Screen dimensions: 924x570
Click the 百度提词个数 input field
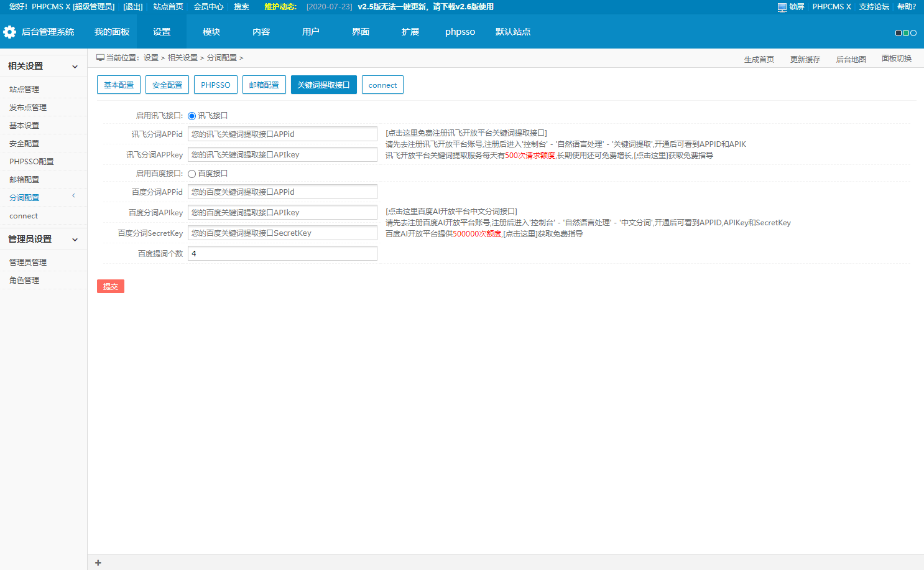point(282,253)
